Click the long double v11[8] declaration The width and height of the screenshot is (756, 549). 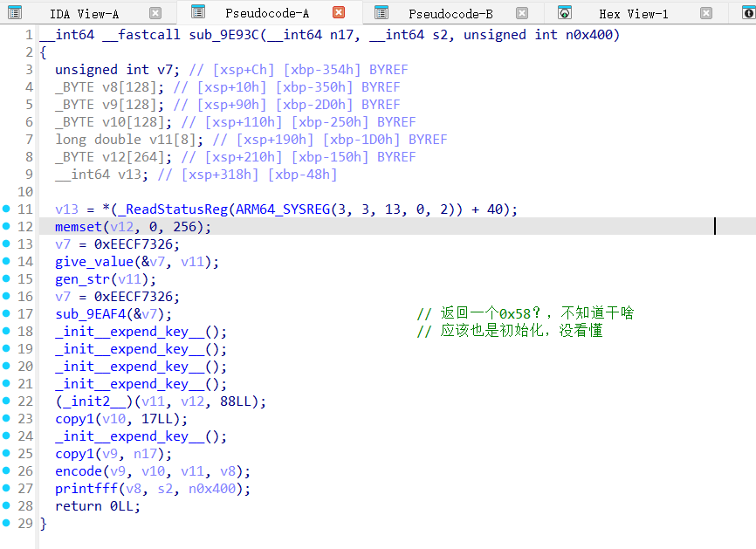click(129, 140)
